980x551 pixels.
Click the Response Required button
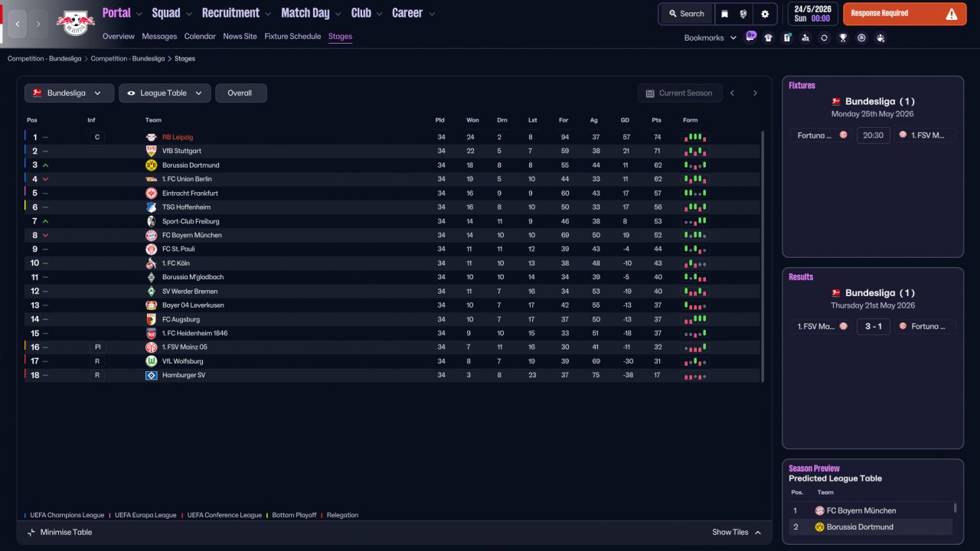[905, 14]
